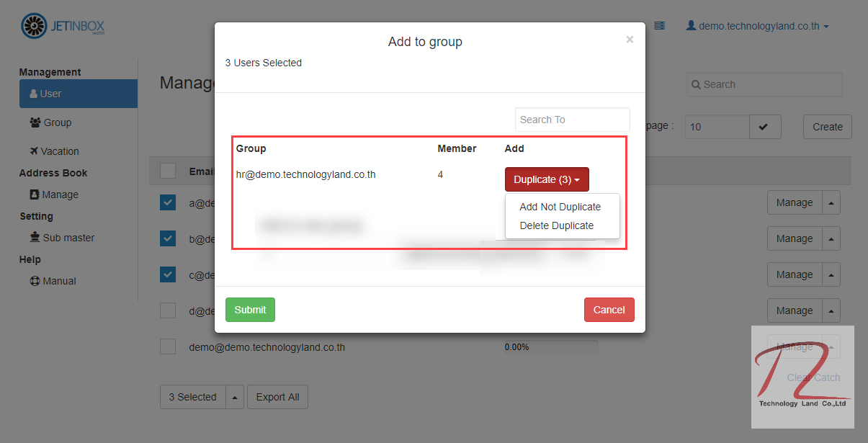The image size is (868, 443).
Task: Click demo@demo.technologyland.co.th email text
Action: [x=267, y=347]
